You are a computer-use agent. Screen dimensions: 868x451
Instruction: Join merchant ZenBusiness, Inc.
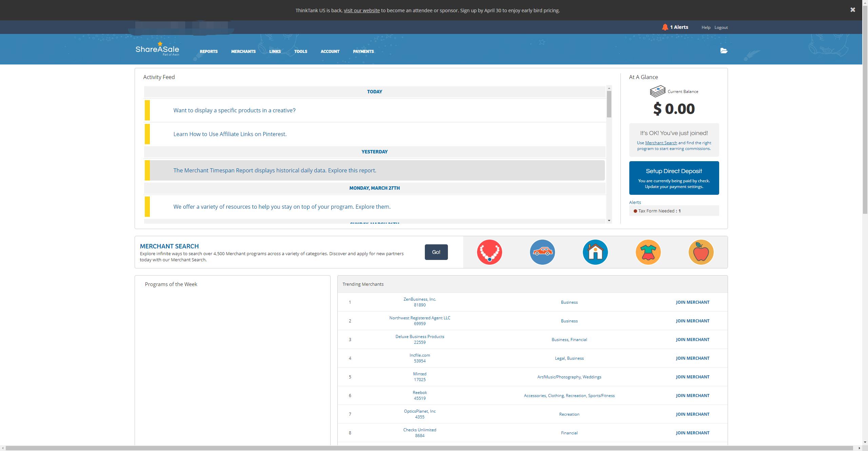coord(693,302)
